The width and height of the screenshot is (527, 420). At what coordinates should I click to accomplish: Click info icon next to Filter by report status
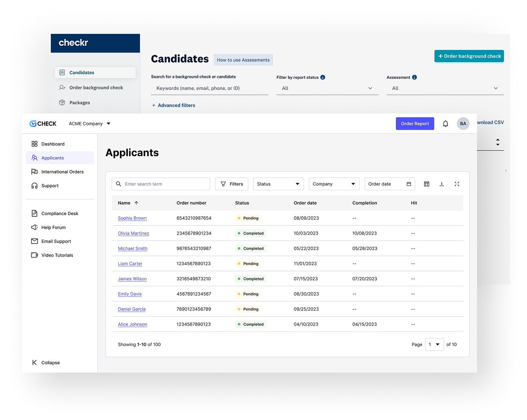[323, 77]
